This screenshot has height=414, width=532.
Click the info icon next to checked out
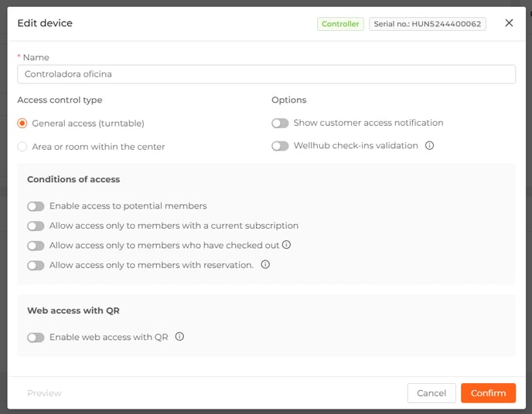(286, 245)
